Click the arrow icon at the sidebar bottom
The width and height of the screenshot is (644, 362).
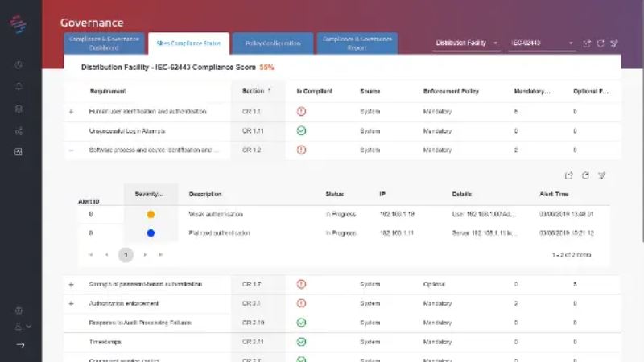[20, 345]
